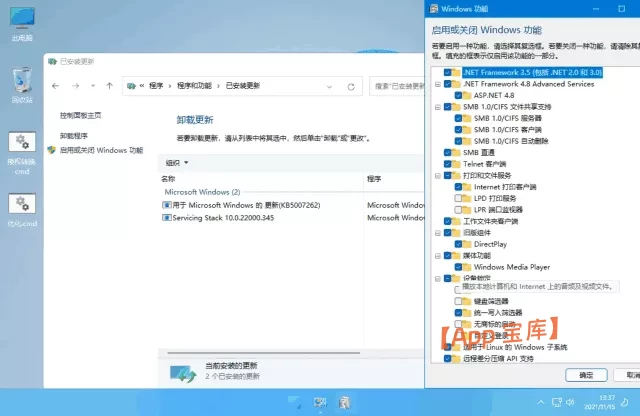Click horizontal scrollbar in updates list
The image size is (640, 416).
(x=263, y=352)
